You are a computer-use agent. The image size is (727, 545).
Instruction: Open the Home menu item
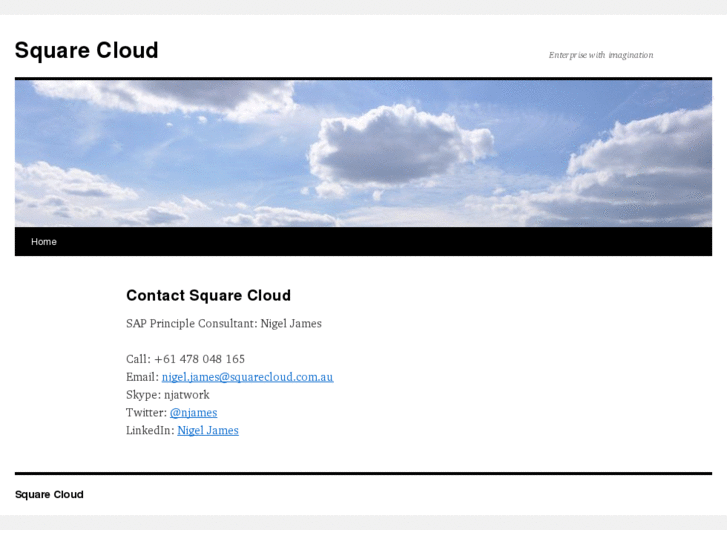(44, 242)
